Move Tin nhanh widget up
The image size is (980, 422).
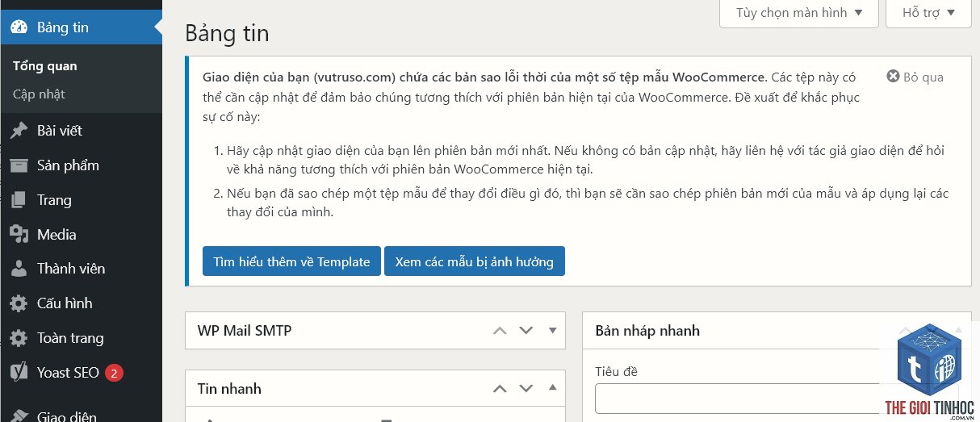tap(500, 389)
